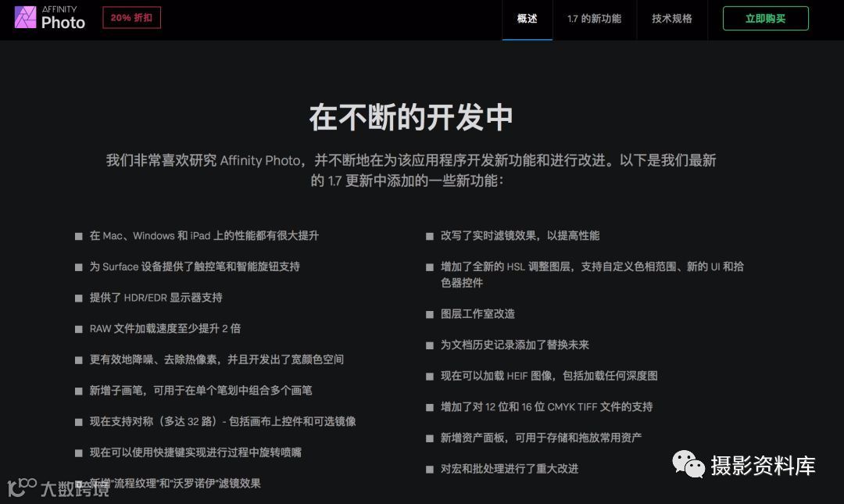Click text 增加了全新的 HSL 调整图层
This screenshot has height=504, width=844.
[x=505, y=266]
